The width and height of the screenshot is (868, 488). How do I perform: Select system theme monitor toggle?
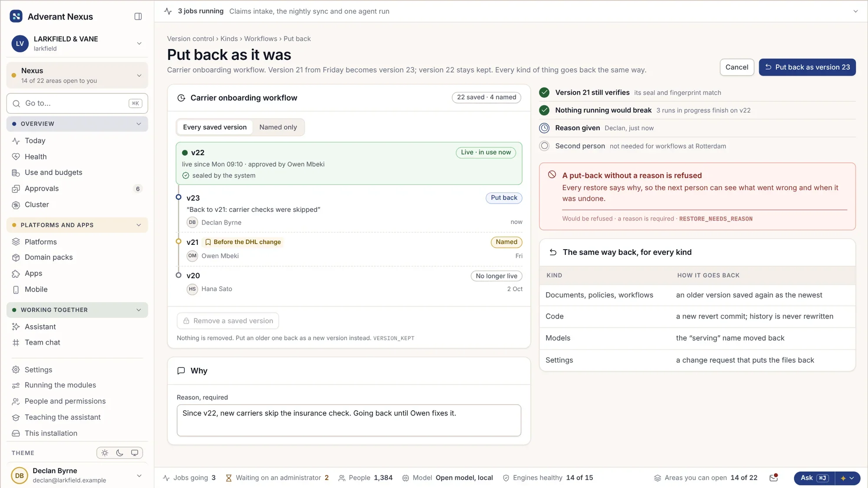pyautogui.click(x=135, y=453)
